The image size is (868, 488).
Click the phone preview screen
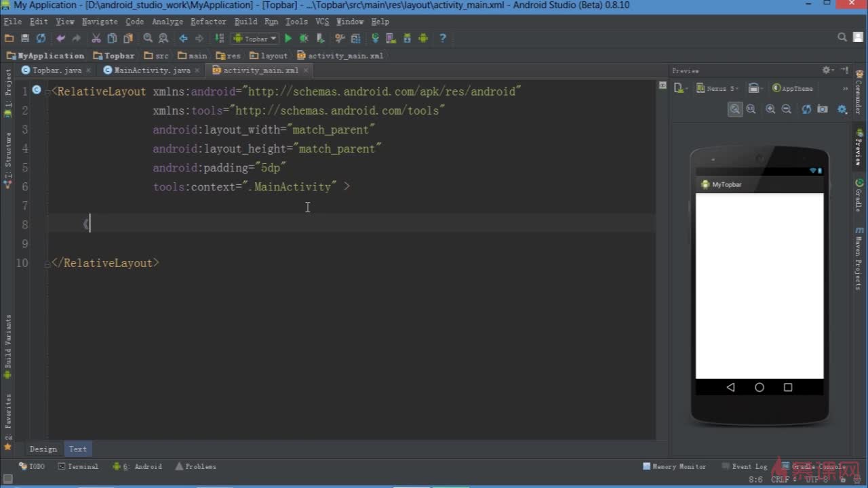tap(759, 286)
